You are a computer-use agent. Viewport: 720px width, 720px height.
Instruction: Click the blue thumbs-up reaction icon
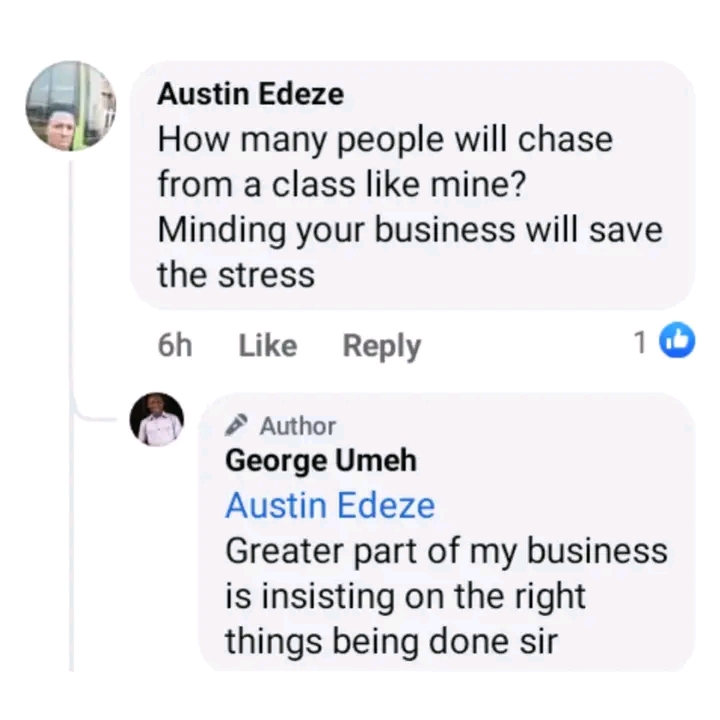[x=680, y=343]
